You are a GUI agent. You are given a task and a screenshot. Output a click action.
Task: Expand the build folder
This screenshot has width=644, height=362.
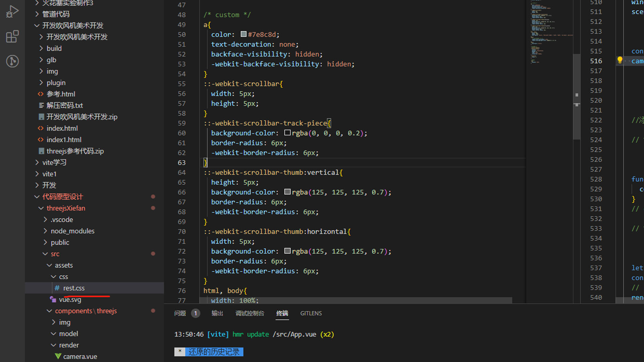tap(41, 48)
